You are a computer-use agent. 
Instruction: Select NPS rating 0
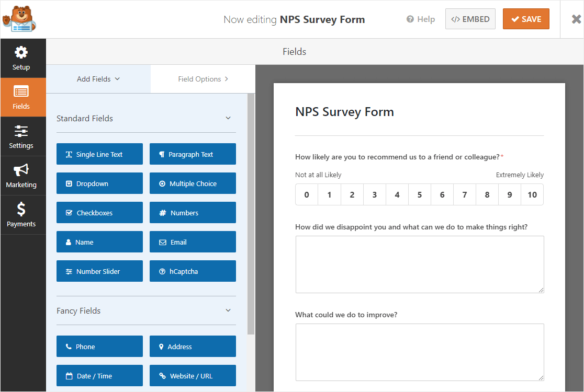[307, 194]
